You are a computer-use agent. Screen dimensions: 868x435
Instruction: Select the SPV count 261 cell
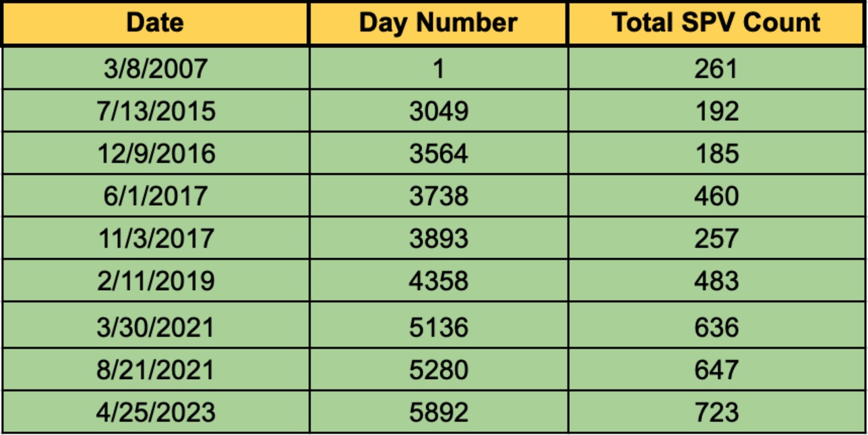point(716,69)
